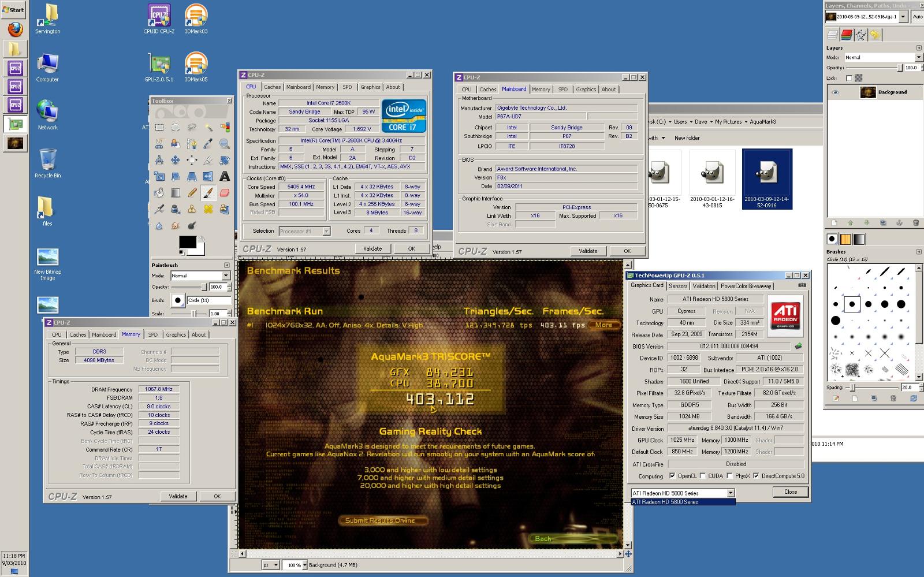
Task: Open the Channels tab icon in Layers dock
Action: click(x=847, y=35)
